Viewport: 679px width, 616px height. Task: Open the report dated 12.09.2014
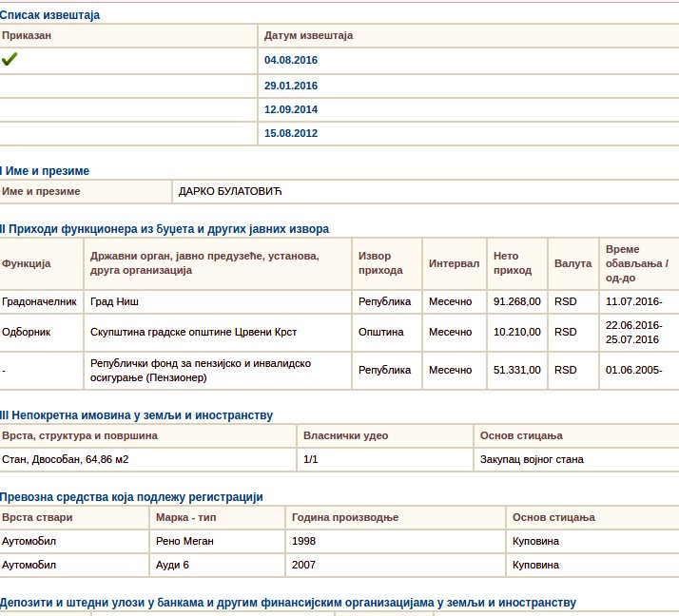click(291, 109)
